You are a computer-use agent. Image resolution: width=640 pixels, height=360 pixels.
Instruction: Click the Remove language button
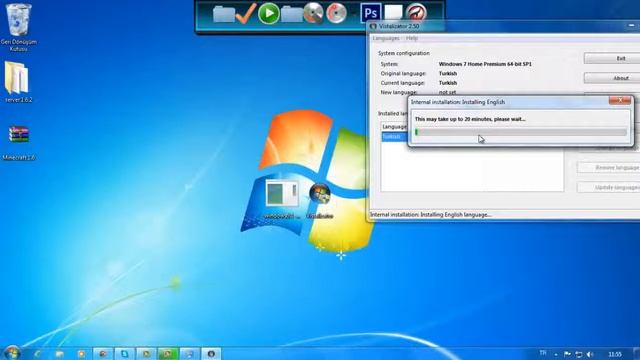coord(609,168)
